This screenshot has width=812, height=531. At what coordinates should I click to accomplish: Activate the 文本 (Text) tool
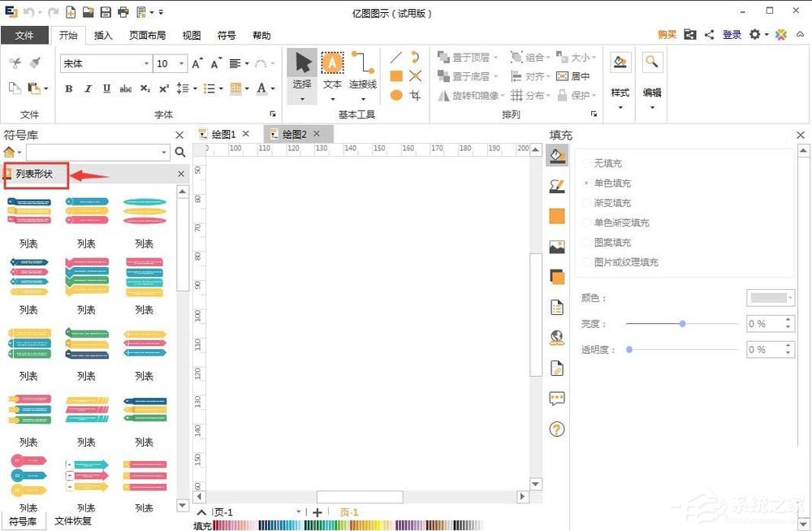[x=331, y=63]
